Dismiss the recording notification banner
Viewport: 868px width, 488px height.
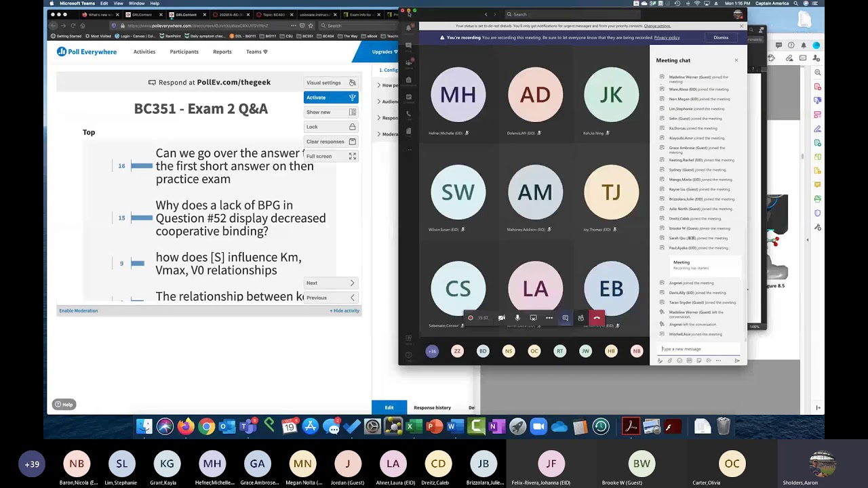721,38
